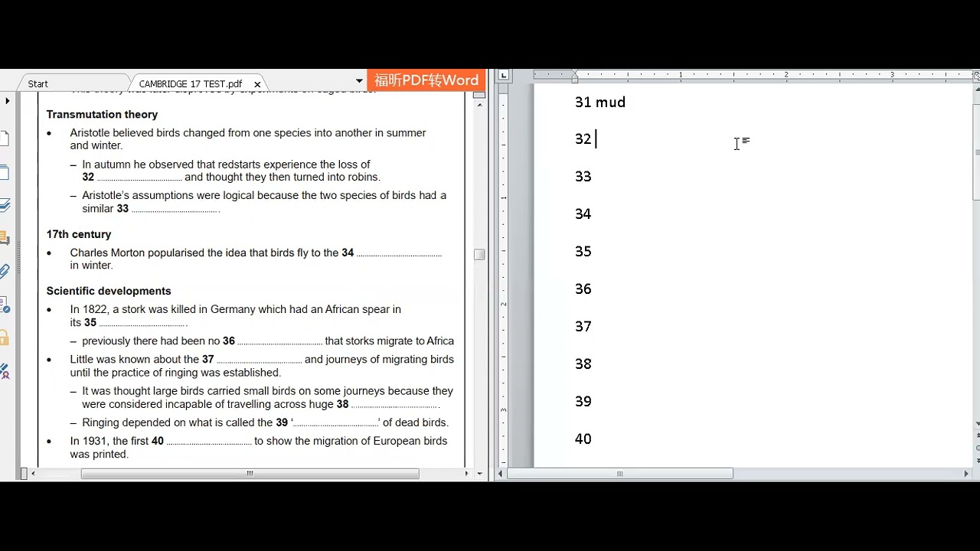Click the '17th century' heading in PDF

pos(79,234)
